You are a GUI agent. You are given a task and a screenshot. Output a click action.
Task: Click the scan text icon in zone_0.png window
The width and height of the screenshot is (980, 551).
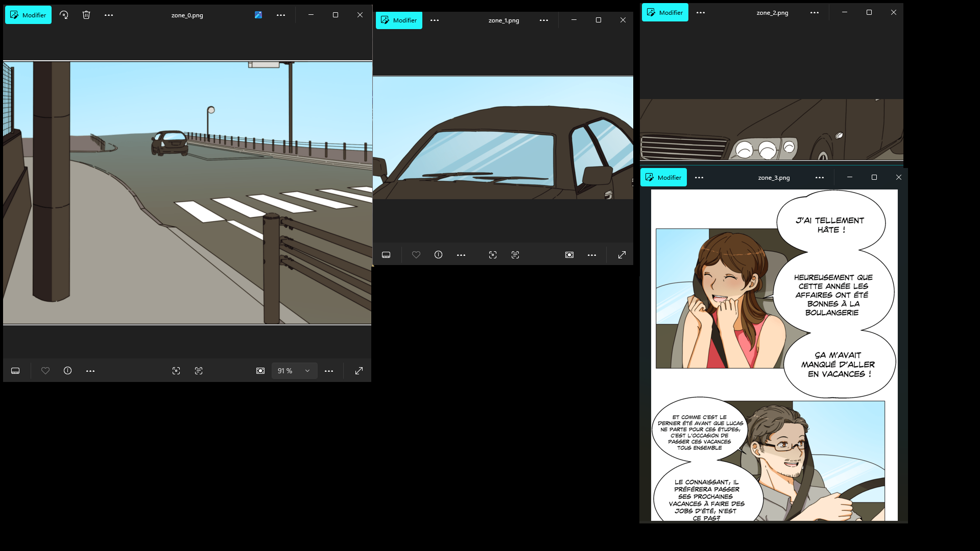click(x=199, y=371)
